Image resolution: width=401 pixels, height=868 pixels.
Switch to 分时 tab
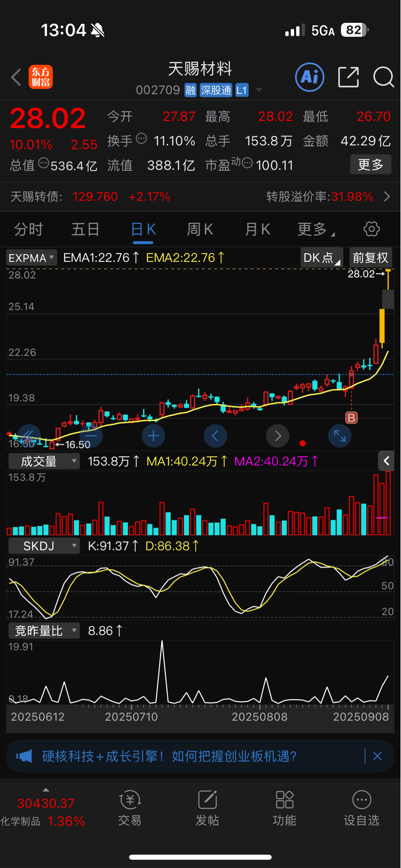click(29, 229)
